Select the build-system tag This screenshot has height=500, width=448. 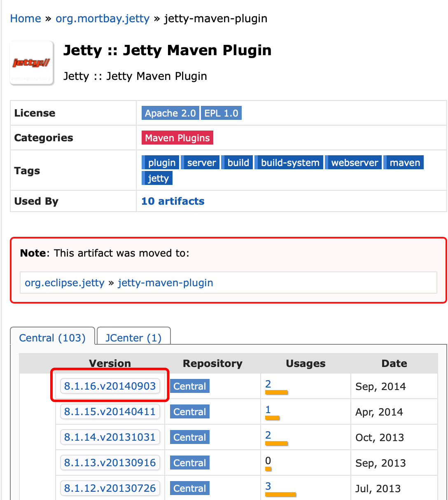coord(289,163)
